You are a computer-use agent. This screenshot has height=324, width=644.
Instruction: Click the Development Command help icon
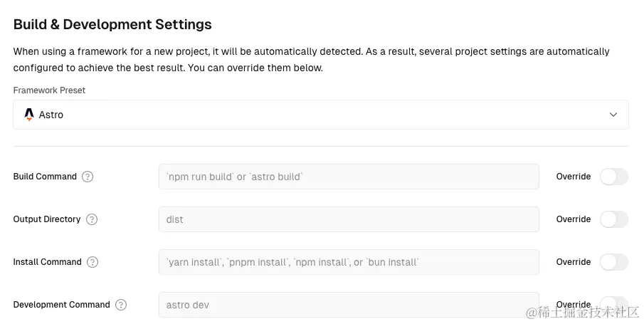(x=121, y=305)
